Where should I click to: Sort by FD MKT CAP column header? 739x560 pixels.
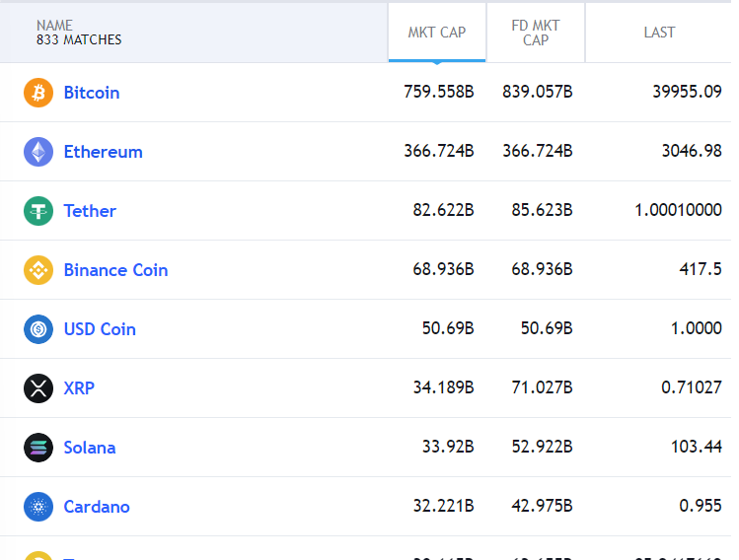click(536, 33)
